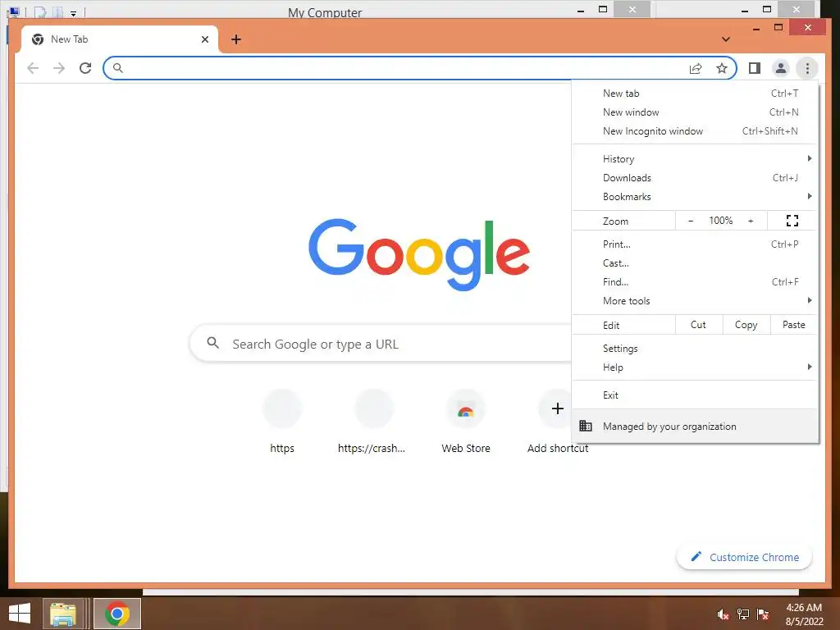Expand the Bookmarks submenu
The width and height of the screenshot is (840, 630).
(695, 197)
